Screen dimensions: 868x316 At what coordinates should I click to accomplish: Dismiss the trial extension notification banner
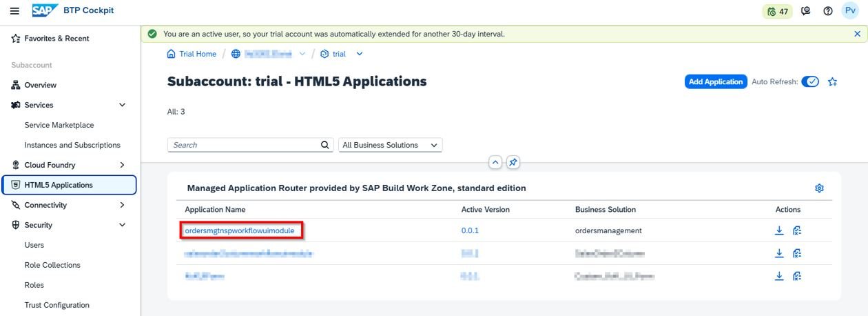857,34
